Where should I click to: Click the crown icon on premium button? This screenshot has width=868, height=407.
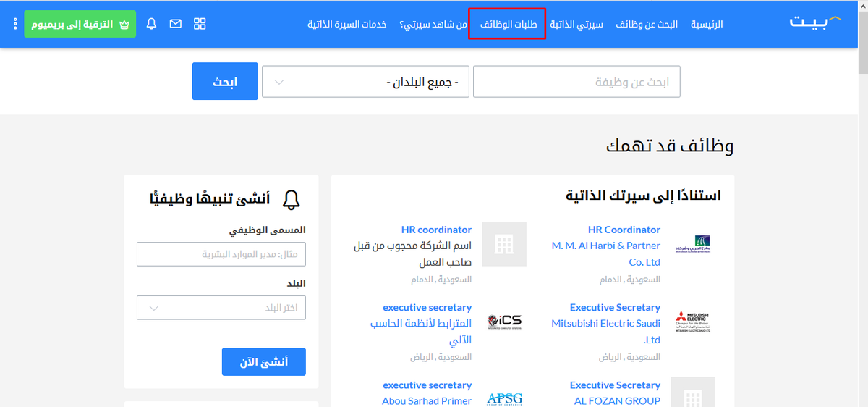[124, 24]
